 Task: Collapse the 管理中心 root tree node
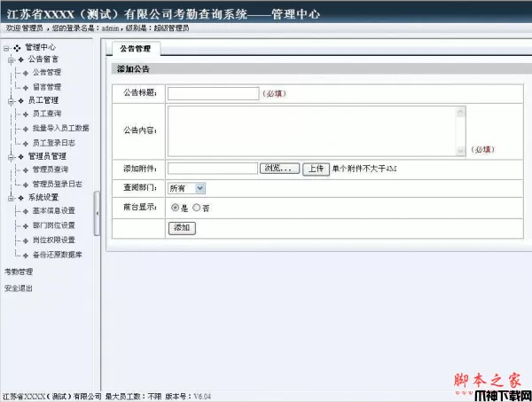pyautogui.click(x=6, y=49)
